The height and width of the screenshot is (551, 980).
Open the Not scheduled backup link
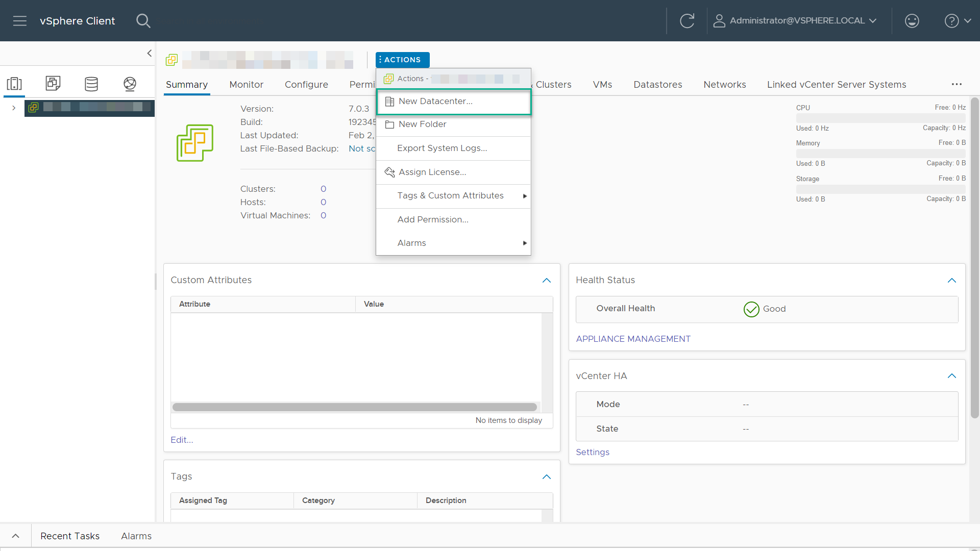(362, 149)
